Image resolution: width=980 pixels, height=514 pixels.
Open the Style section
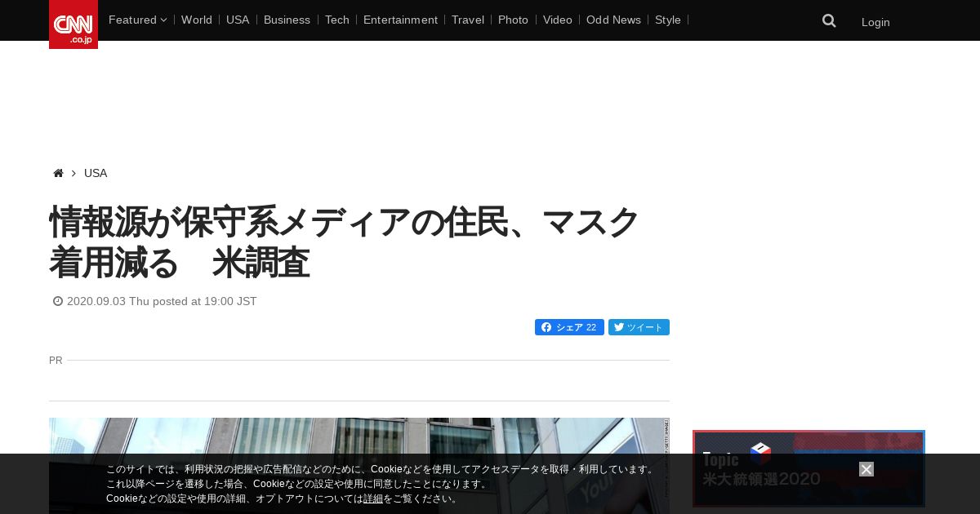[668, 20]
